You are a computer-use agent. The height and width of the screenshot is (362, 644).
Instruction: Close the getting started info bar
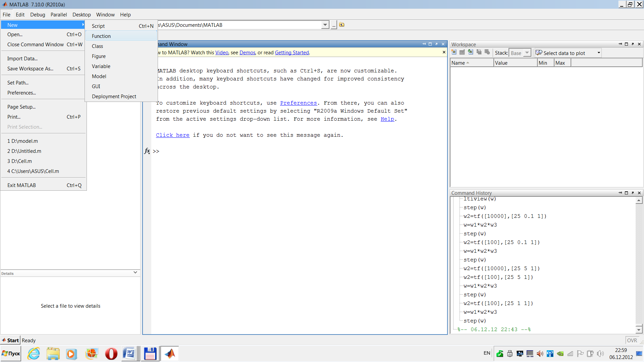tap(444, 52)
